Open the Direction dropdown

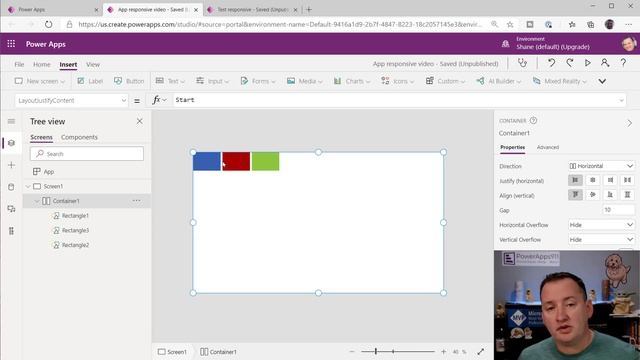pyautogui.click(x=601, y=166)
